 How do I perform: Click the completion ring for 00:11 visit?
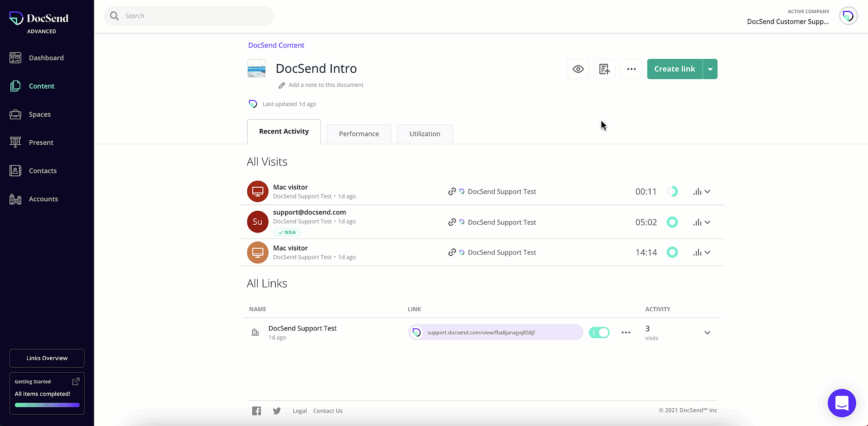point(672,191)
